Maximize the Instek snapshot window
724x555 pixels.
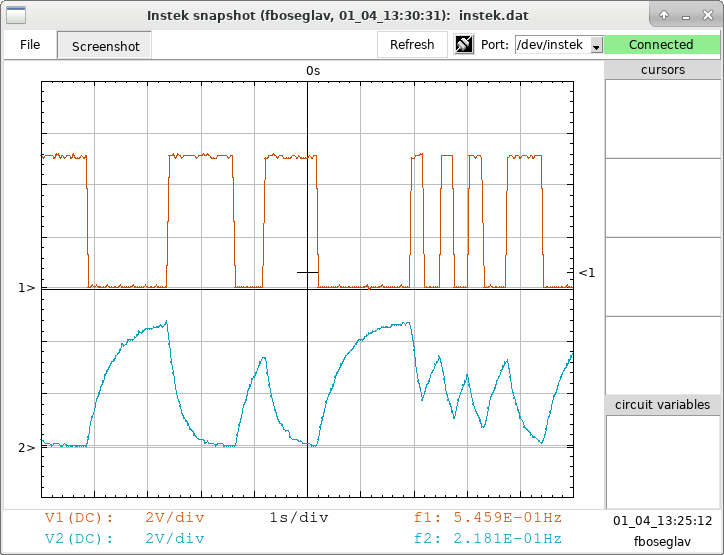(x=686, y=14)
